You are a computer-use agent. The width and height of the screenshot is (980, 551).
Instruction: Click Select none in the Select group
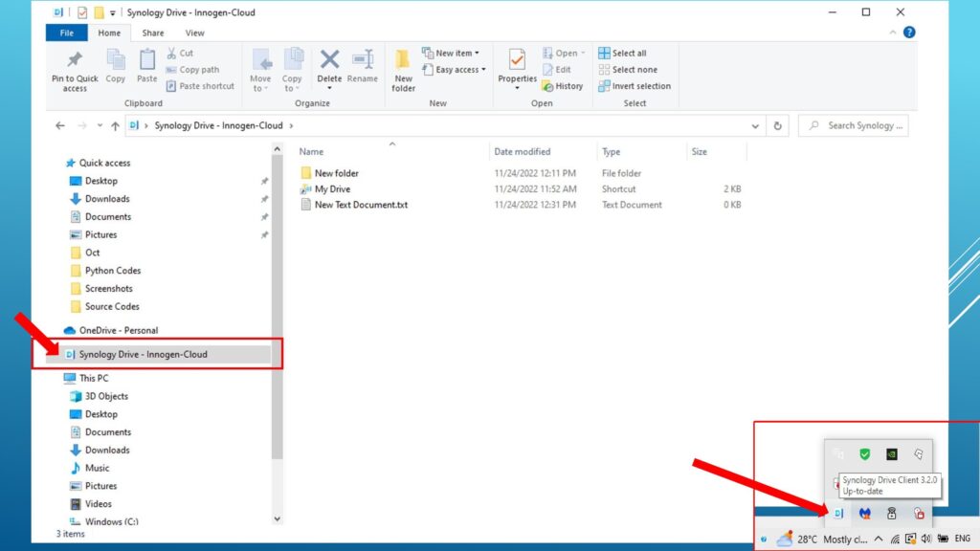(x=628, y=69)
